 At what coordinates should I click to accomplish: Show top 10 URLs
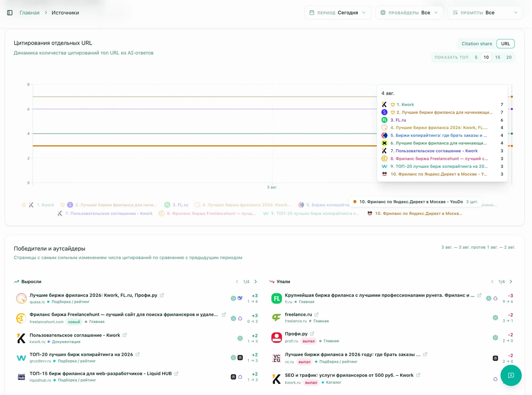tap(486, 57)
